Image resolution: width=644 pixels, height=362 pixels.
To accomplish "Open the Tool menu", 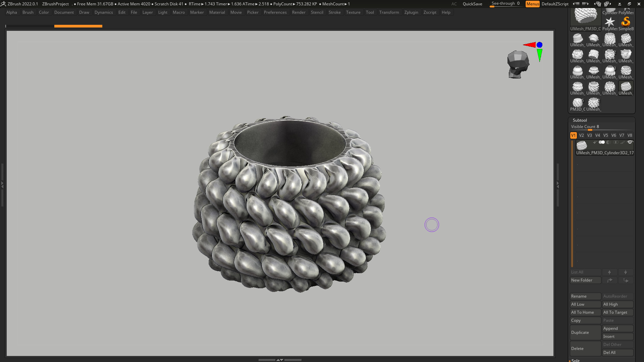I will coord(370,12).
